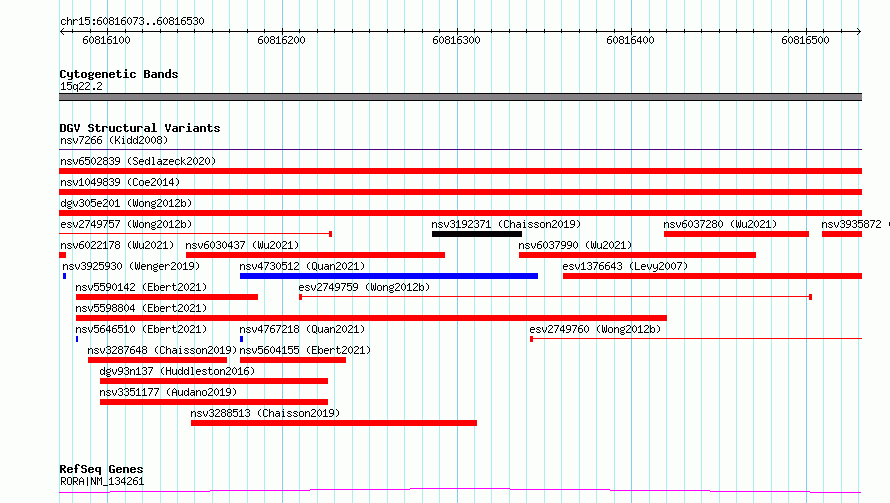Open variant dgv93n137 (Huddleston2016)
Image resolution: width=890 pixels, height=503 pixels.
pos(177,371)
